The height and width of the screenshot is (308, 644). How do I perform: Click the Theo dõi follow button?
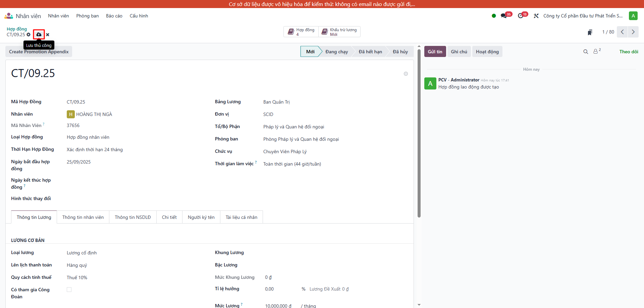[x=629, y=52]
